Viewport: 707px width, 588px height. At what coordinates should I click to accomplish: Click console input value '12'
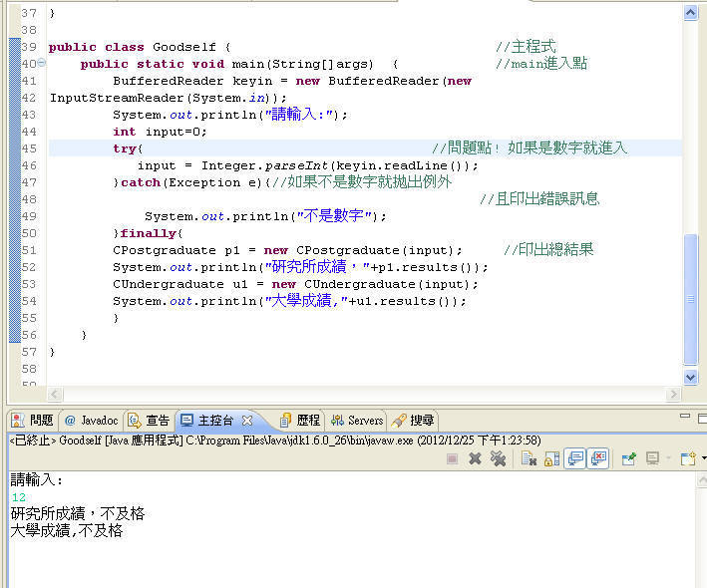(x=19, y=497)
